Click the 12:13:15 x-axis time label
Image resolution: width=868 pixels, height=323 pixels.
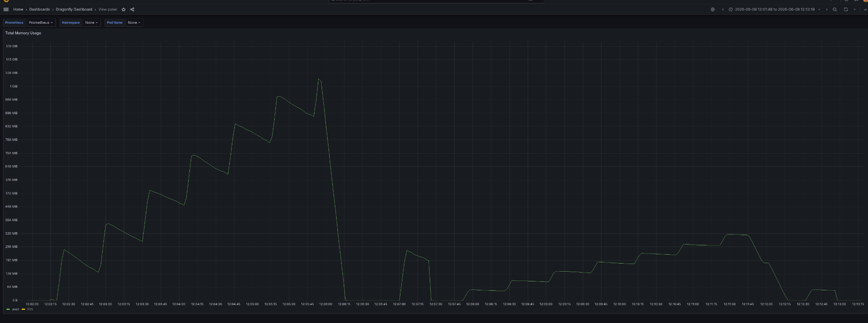click(857, 304)
